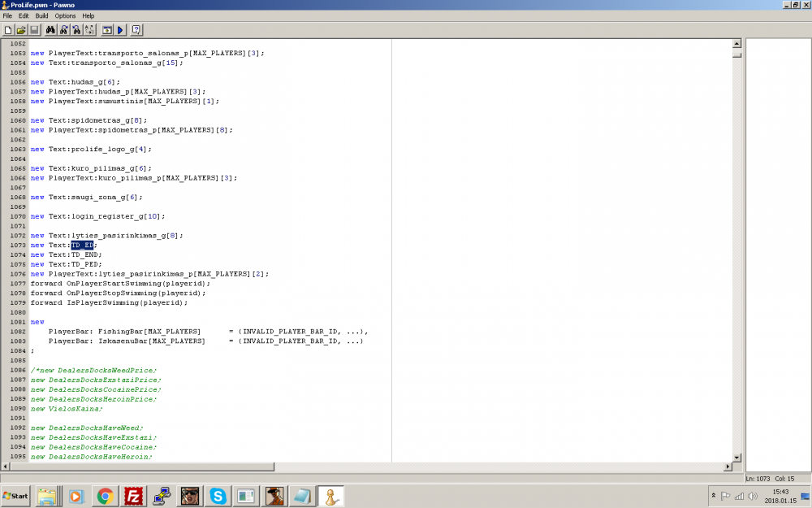Click the commented "new VielosKaina;" line
The width and height of the screenshot is (812, 508).
(67, 409)
